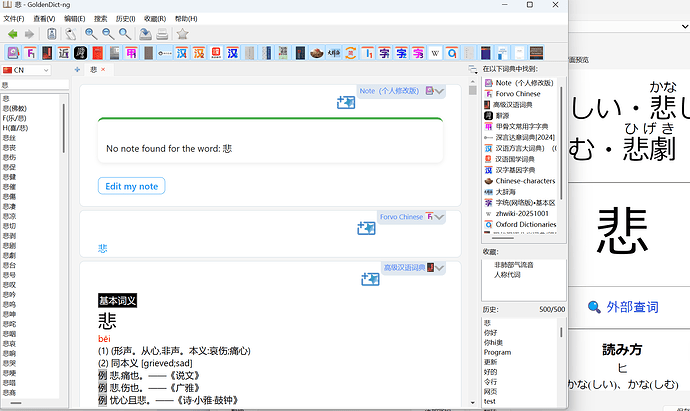Open the found-in-dictionaries pane options icon
The height and width of the screenshot is (411, 690).
pos(473,69)
